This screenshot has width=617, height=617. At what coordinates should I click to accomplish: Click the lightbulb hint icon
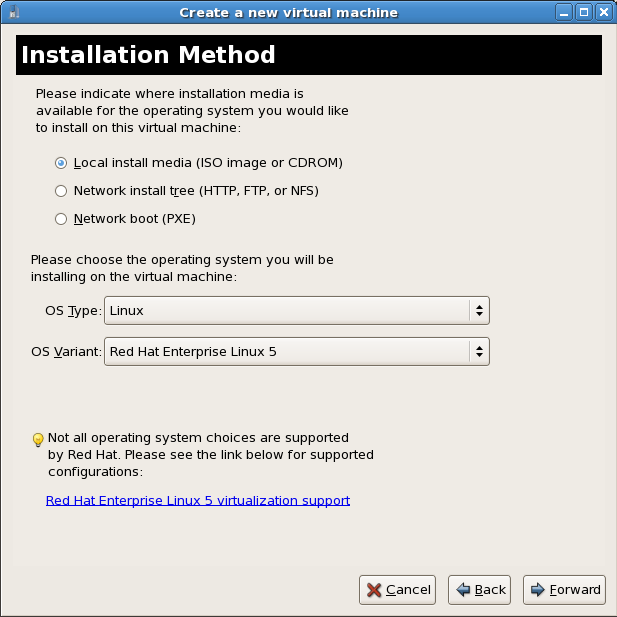(38, 439)
